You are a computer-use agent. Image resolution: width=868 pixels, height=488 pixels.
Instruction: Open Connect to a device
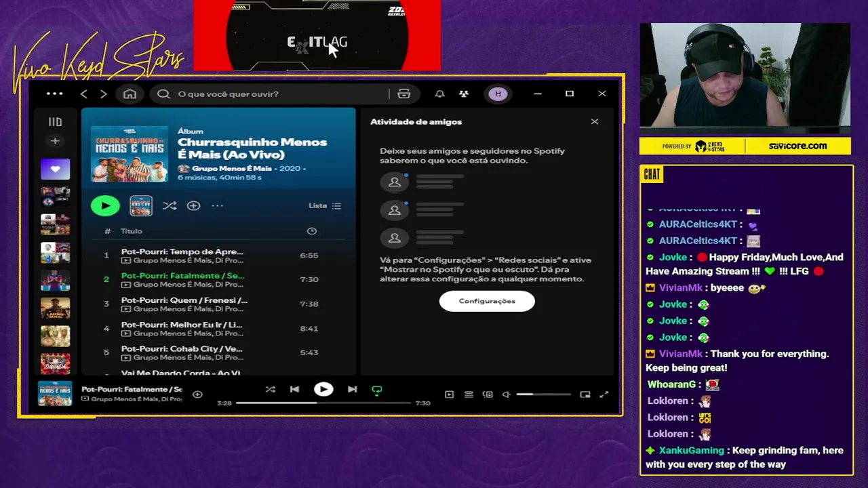[x=487, y=394]
